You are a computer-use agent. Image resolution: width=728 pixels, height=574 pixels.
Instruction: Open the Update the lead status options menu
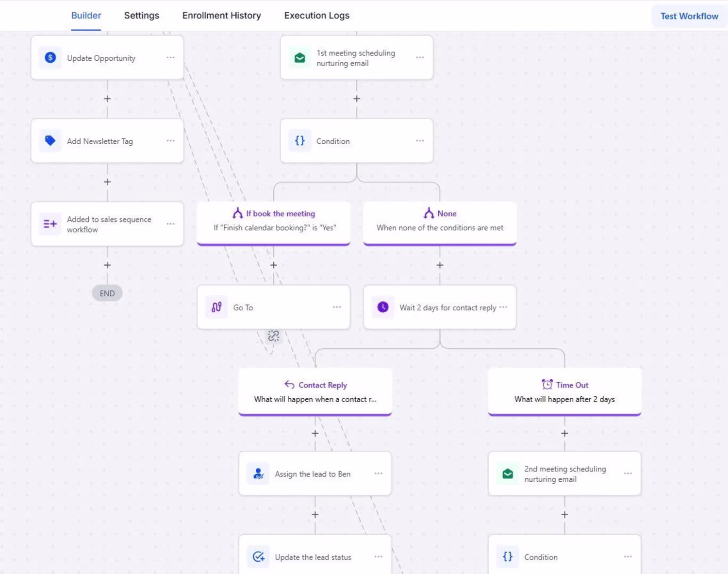(379, 557)
